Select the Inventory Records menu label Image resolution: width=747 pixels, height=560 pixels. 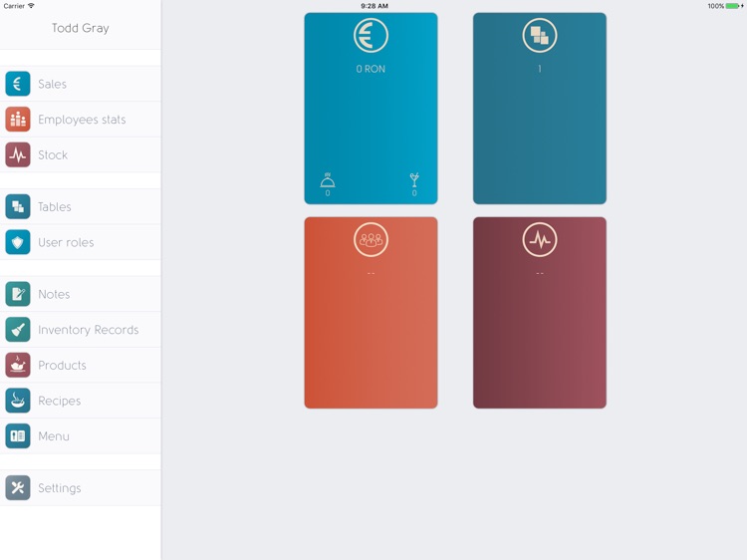tap(88, 330)
